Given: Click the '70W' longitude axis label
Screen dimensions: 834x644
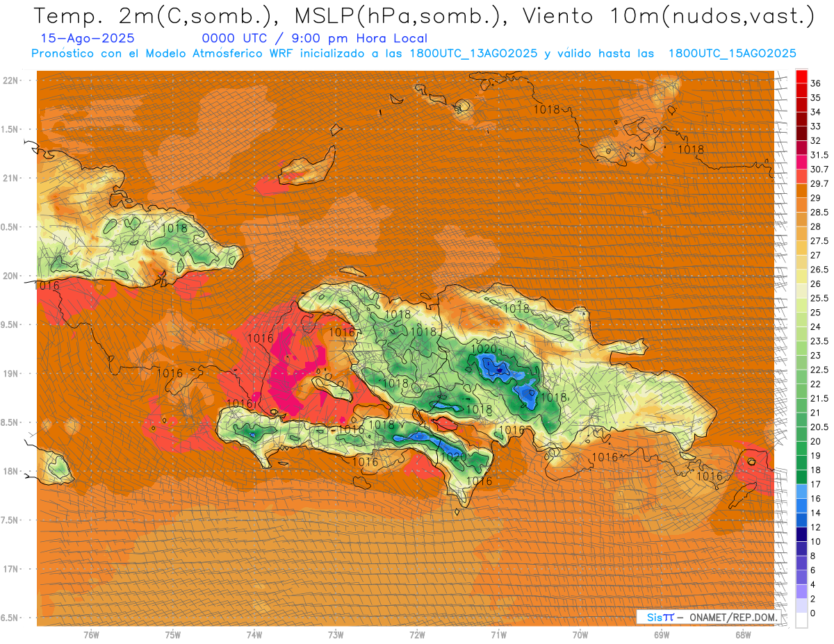Looking at the screenshot, I should [x=580, y=636].
